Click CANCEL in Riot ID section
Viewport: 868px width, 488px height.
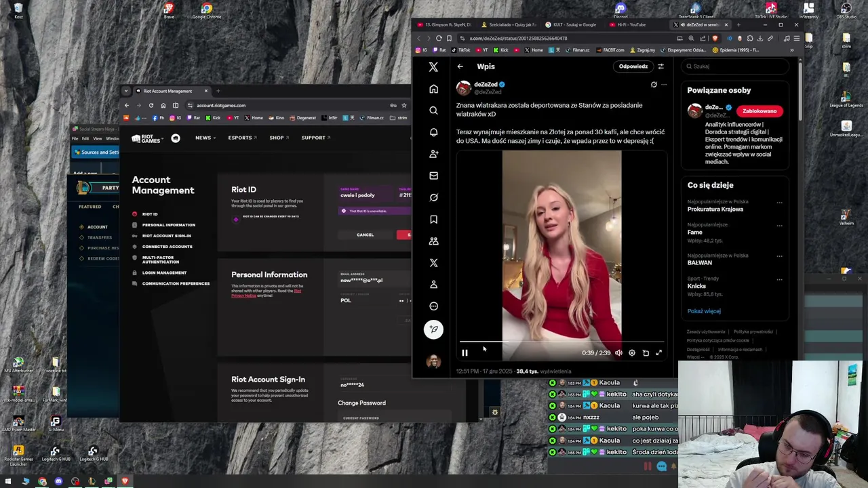pyautogui.click(x=365, y=235)
